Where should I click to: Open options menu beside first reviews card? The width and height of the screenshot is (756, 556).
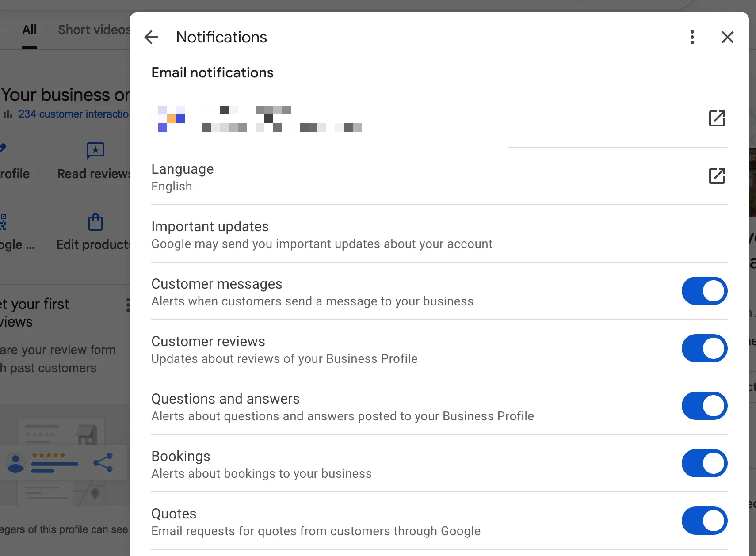127,305
